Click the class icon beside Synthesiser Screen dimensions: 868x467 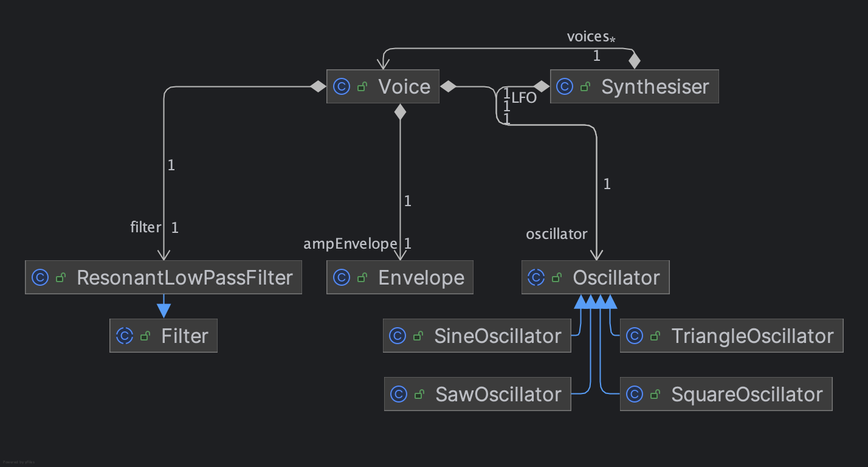[565, 87]
